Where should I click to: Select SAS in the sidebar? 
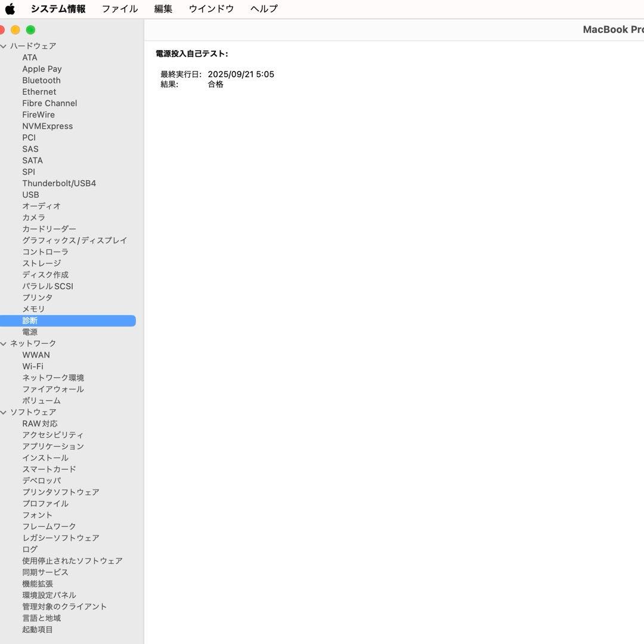pyautogui.click(x=30, y=149)
